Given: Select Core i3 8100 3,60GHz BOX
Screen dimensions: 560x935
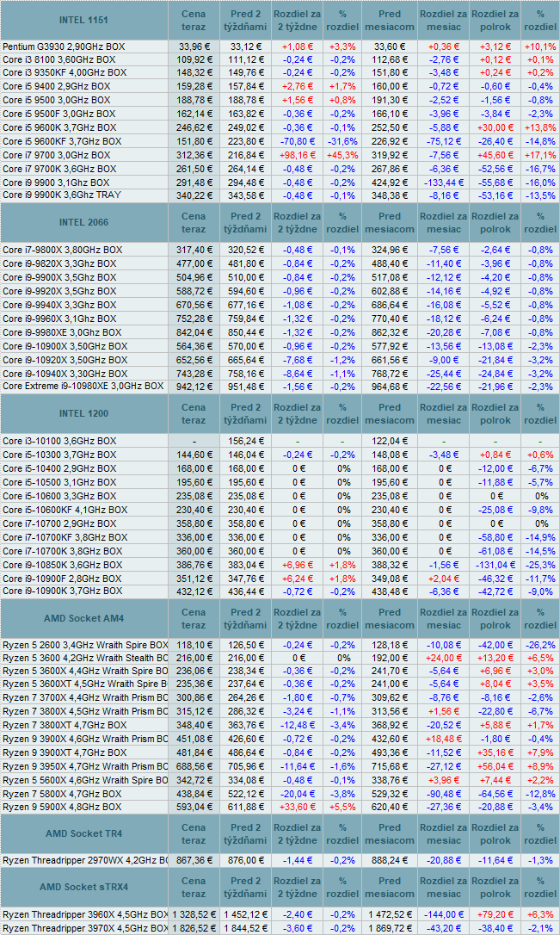Looking at the screenshot, I should (59, 59).
